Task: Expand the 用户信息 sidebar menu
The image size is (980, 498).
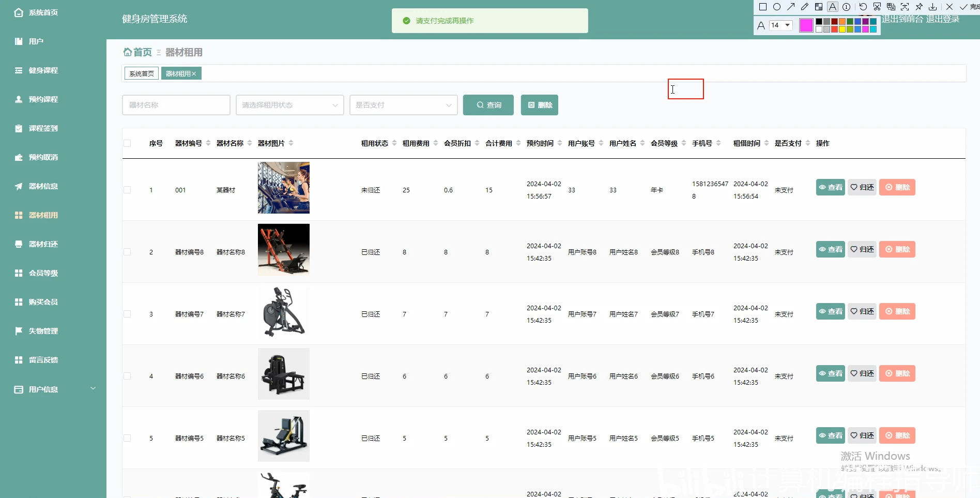Action: (53, 389)
